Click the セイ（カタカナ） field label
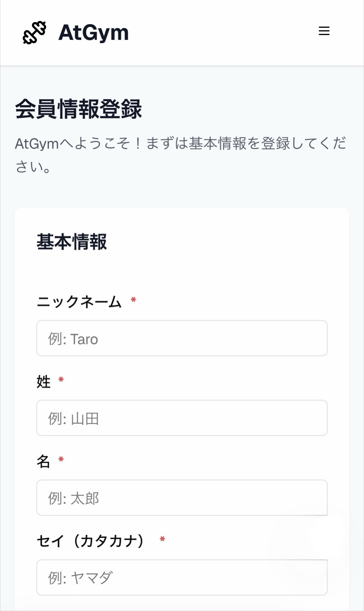 coord(91,541)
